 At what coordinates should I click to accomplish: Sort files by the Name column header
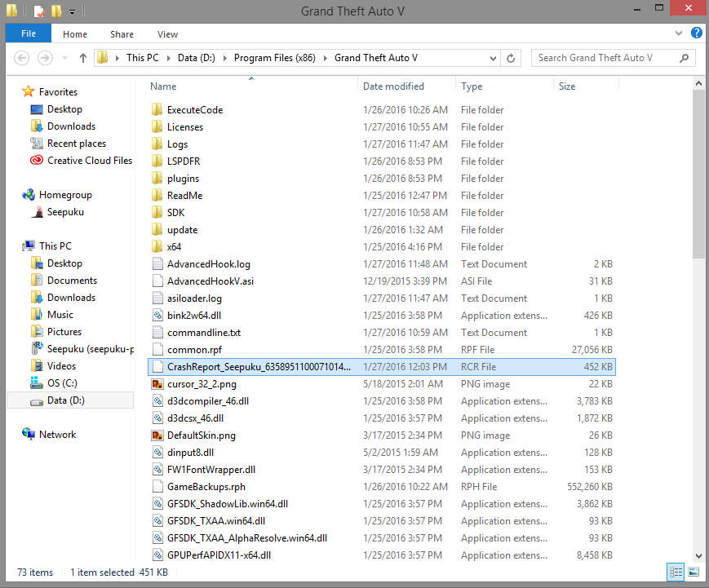tap(162, 86)
